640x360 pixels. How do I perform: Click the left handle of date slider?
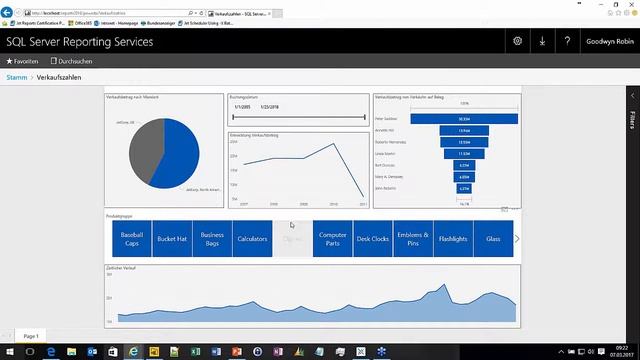point(233,117)
